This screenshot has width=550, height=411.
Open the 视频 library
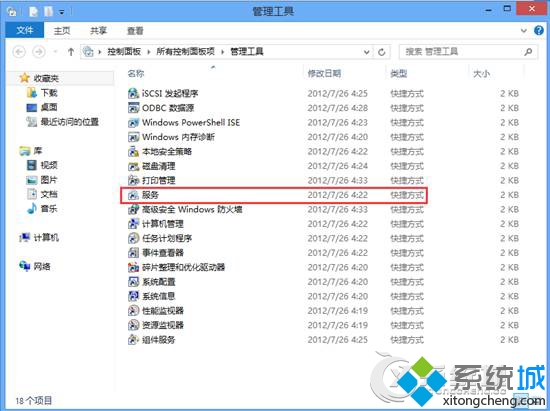coord(49,165)
